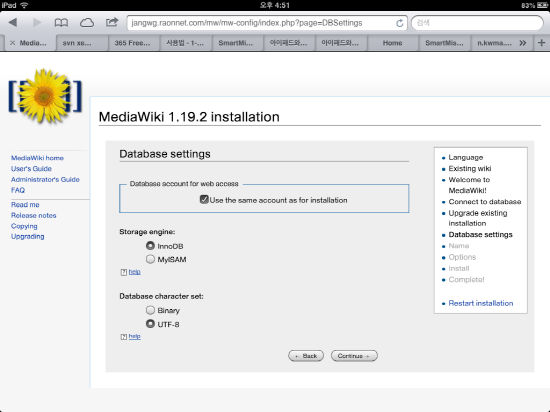Open Release notes link
550x412 pixels.
coord(34,215)
